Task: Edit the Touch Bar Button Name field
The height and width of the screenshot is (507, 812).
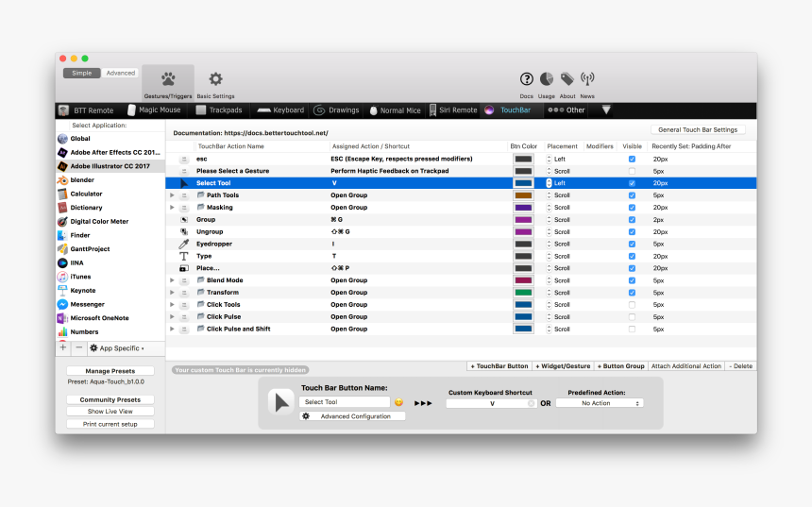Action: tap(345, 402)
